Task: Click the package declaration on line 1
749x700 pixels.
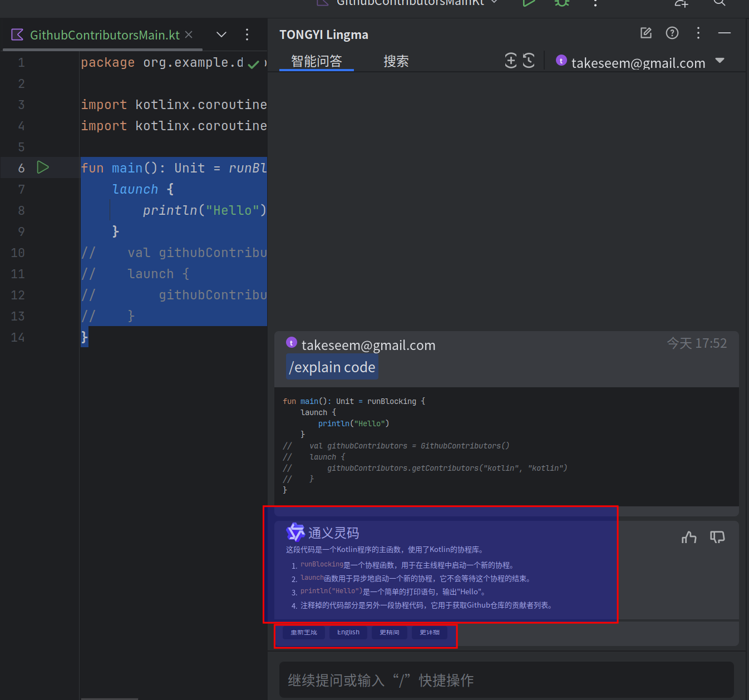Action: [x=162, y=62]
